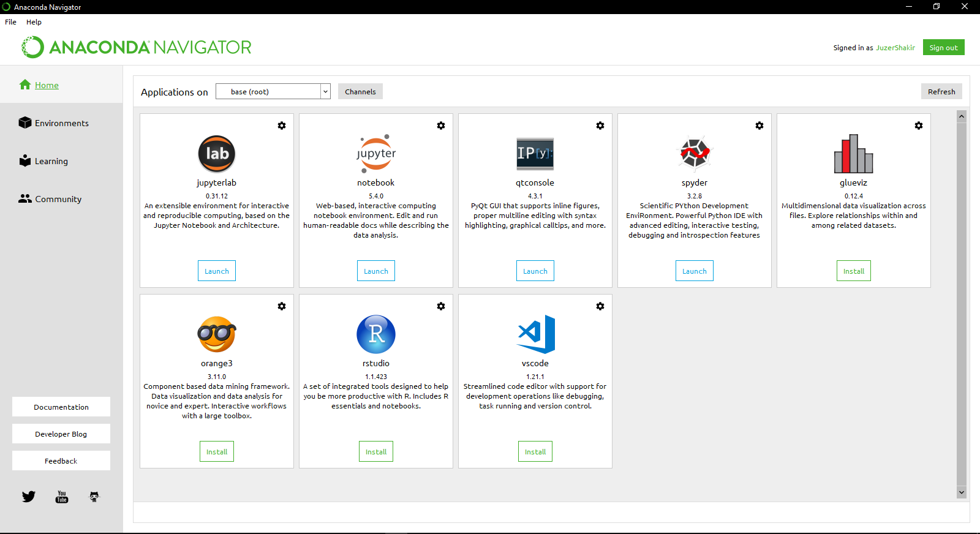Open the notebook tile gear icon
Screen dimensions: 980x534
[441, 126]
